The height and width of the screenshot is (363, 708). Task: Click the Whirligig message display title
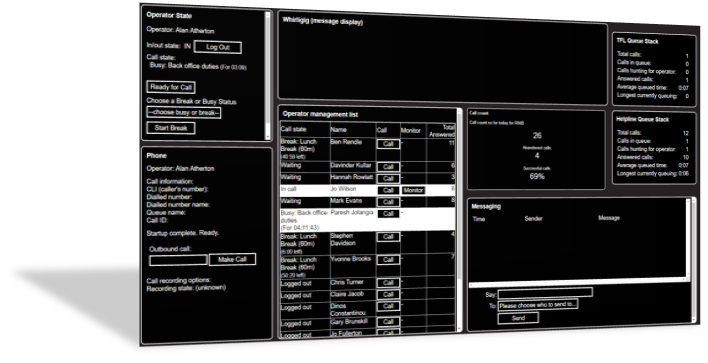(322, 21)
